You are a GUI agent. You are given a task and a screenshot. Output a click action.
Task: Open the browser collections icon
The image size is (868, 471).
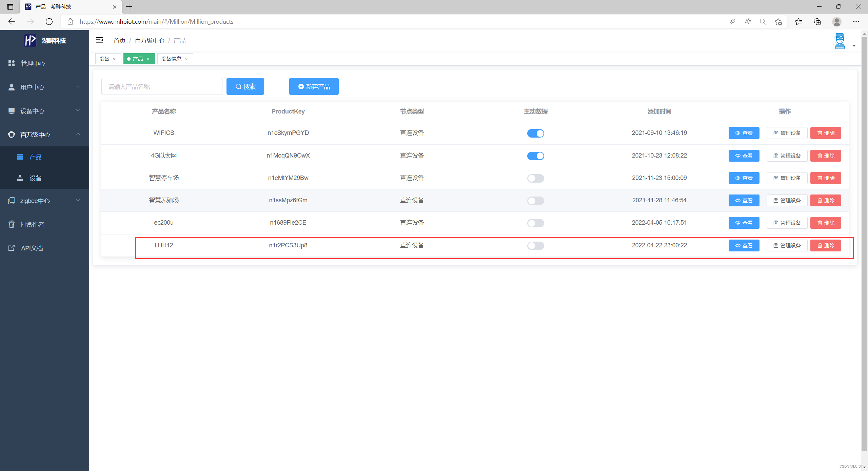coord(817,21)
